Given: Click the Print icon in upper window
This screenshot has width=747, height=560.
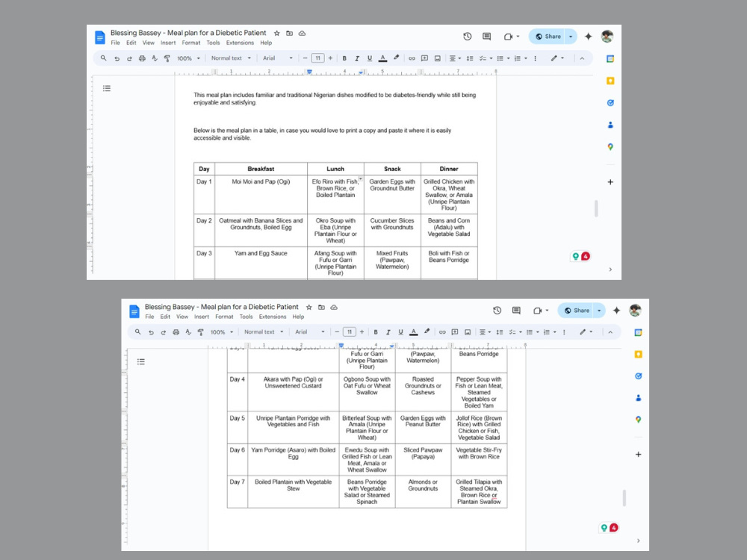Looking at the screenshot, I should (x=142, y=58).
